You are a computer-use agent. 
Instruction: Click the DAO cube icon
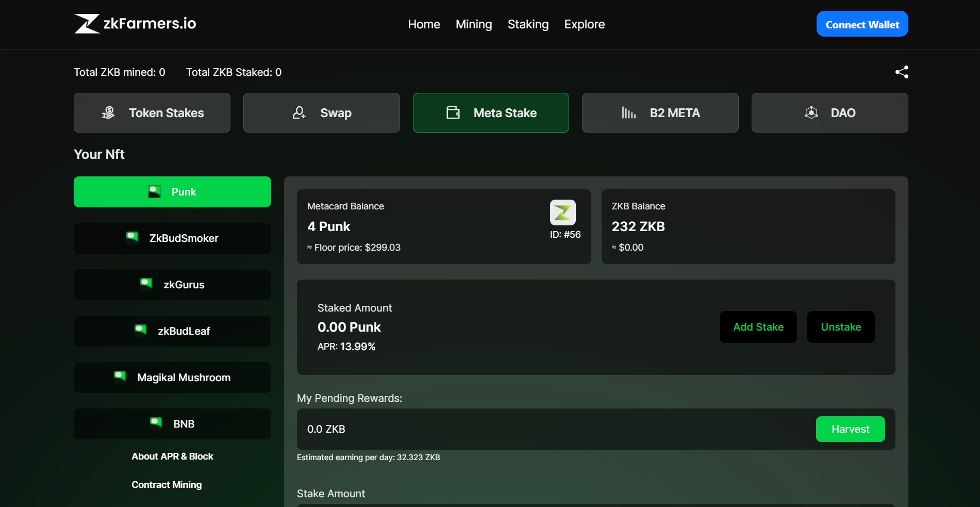tap(811, 112)
